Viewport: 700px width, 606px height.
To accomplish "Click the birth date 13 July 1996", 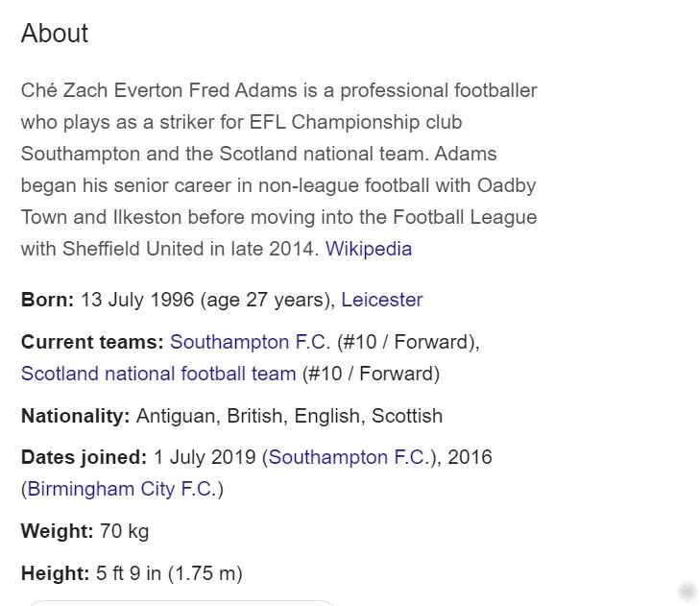I will tap(137, 300).
